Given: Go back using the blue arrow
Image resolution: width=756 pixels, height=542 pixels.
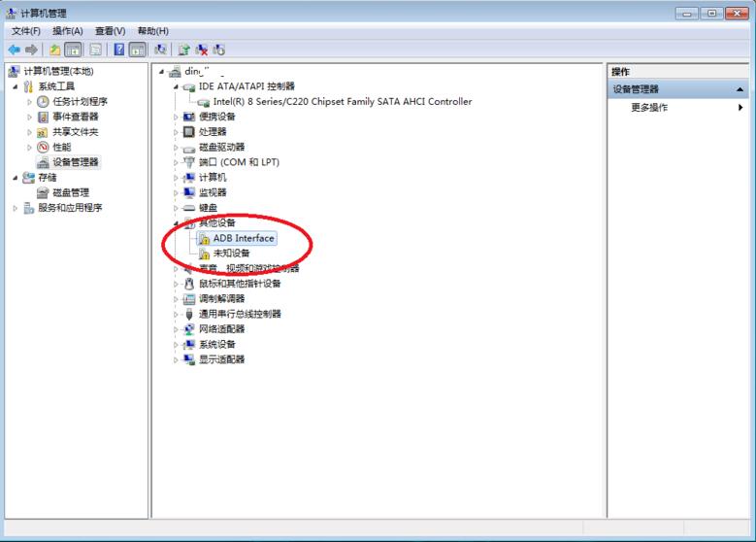Looking at the screenshot, I should click(x=14, y=50).
